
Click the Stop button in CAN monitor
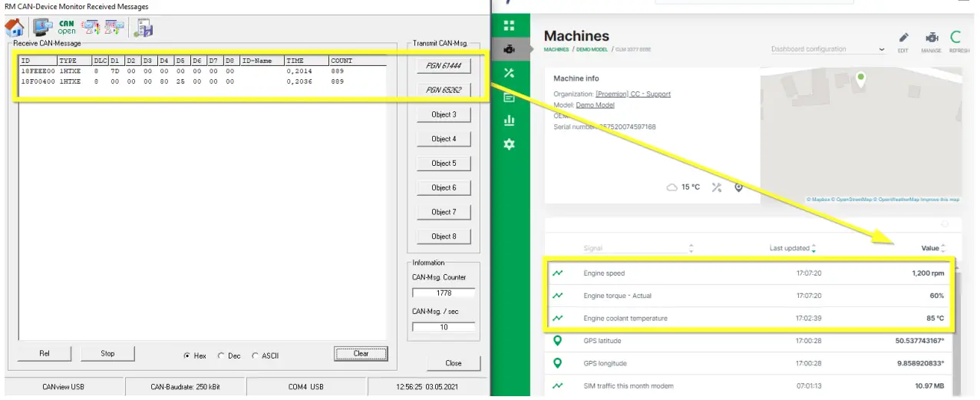[107, 354]
